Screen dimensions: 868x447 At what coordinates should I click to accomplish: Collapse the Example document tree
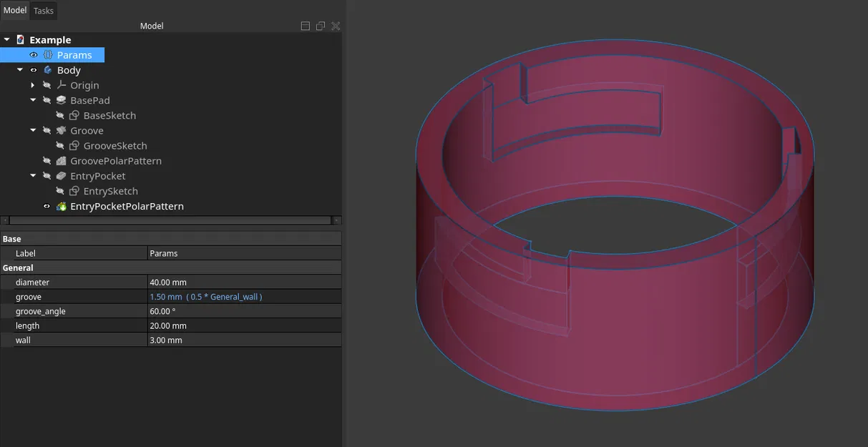tap(7, 39)
